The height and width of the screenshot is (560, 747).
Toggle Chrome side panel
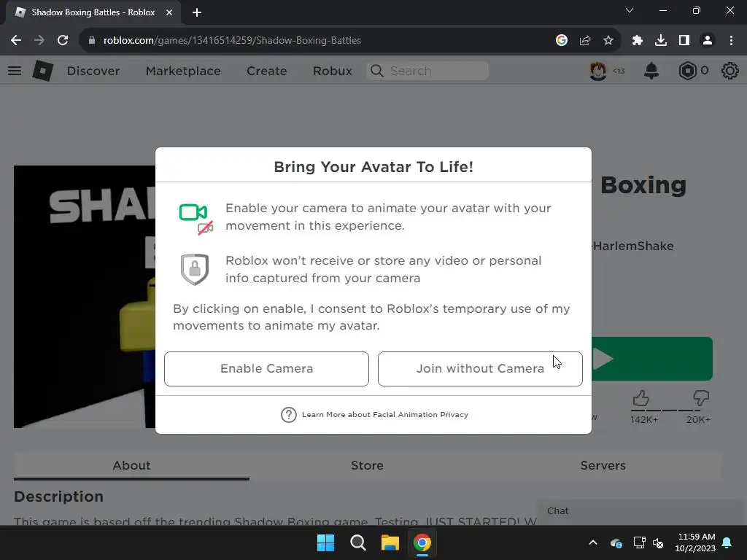coord(684,41)
